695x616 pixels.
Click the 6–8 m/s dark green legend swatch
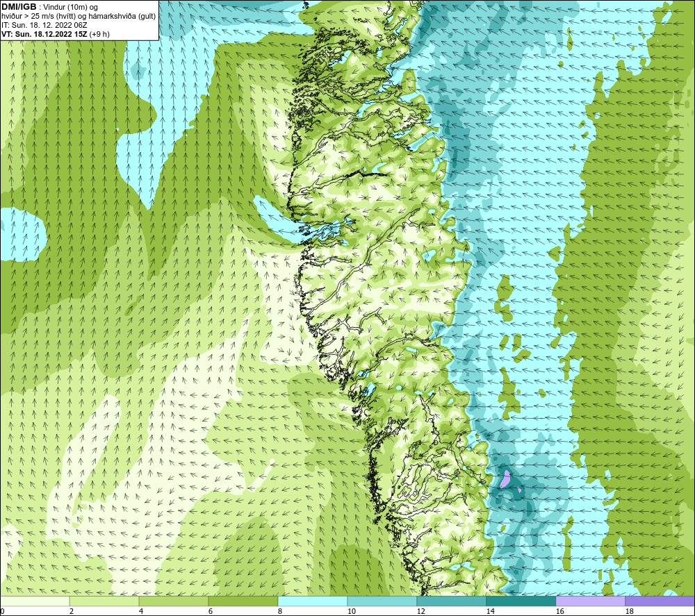(243, 601)
